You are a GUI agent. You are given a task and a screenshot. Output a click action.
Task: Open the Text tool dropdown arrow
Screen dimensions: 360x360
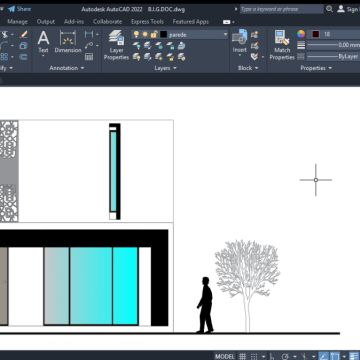(43, 56)
